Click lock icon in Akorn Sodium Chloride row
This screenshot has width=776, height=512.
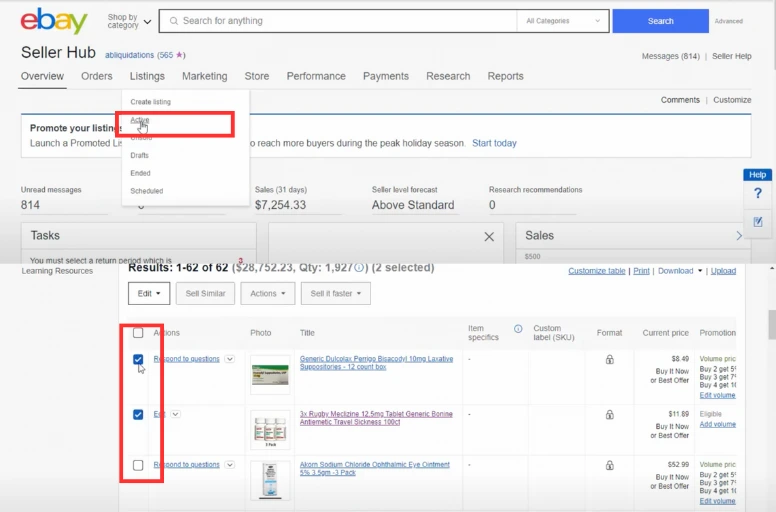coord(610,465)
